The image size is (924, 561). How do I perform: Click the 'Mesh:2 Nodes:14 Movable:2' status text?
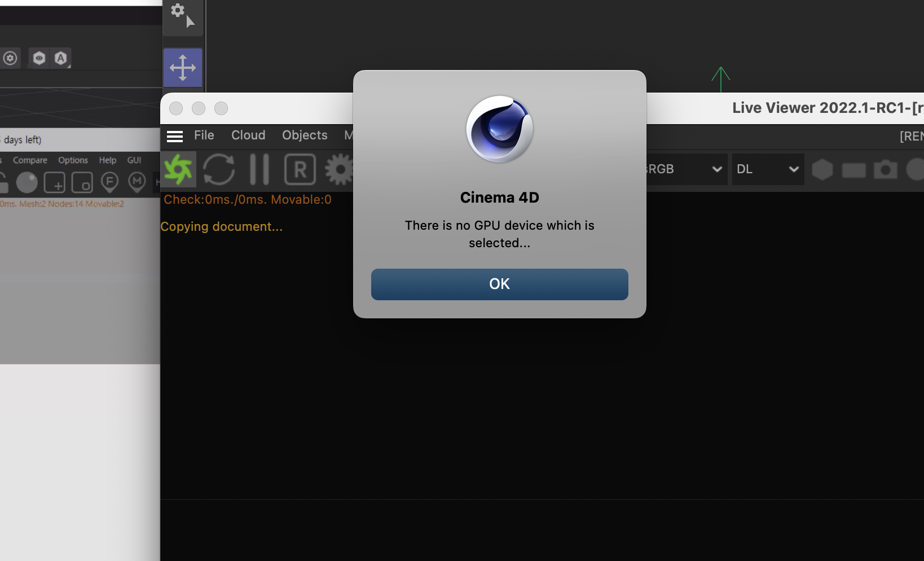(72, 204)
